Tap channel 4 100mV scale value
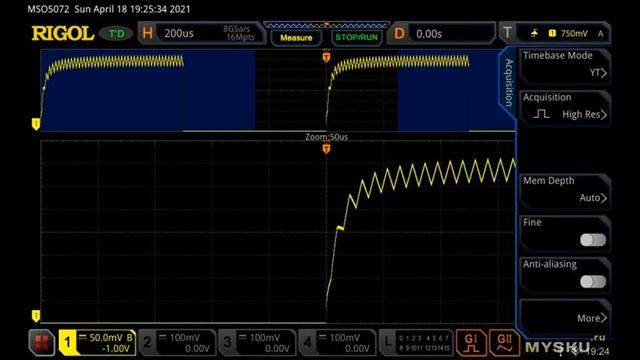 pyautogui.click(x=344, y=338)
